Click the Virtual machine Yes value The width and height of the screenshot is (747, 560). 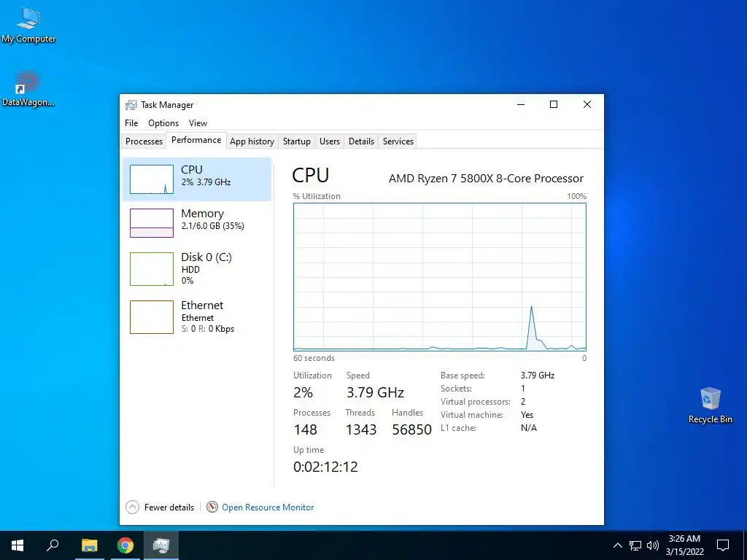pos(527,415)
